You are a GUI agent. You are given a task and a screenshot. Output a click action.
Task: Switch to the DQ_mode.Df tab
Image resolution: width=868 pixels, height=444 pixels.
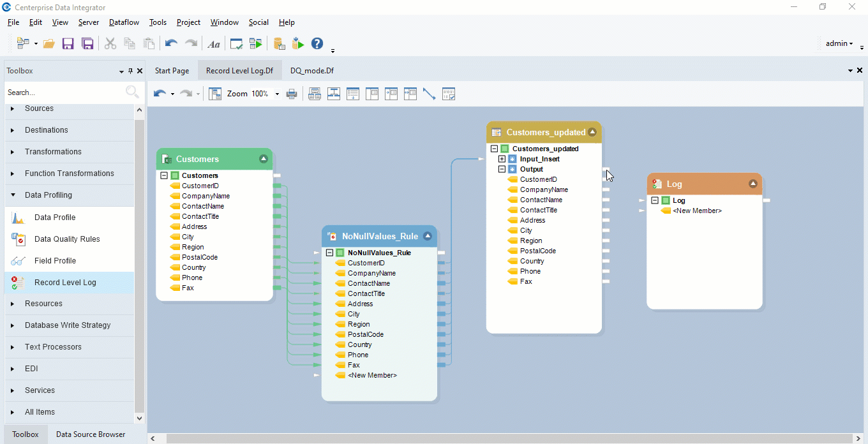coord(311,71)
